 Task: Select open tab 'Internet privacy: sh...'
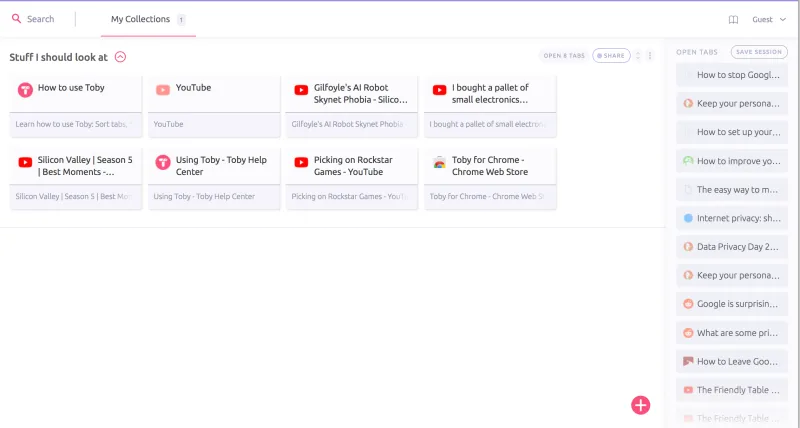point(732,218)
